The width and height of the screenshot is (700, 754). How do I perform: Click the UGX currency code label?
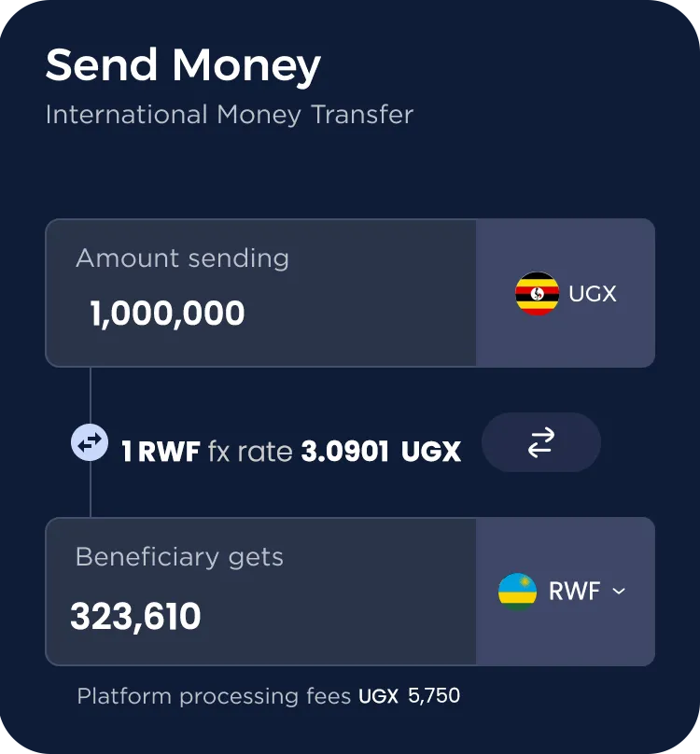point(593,294)
